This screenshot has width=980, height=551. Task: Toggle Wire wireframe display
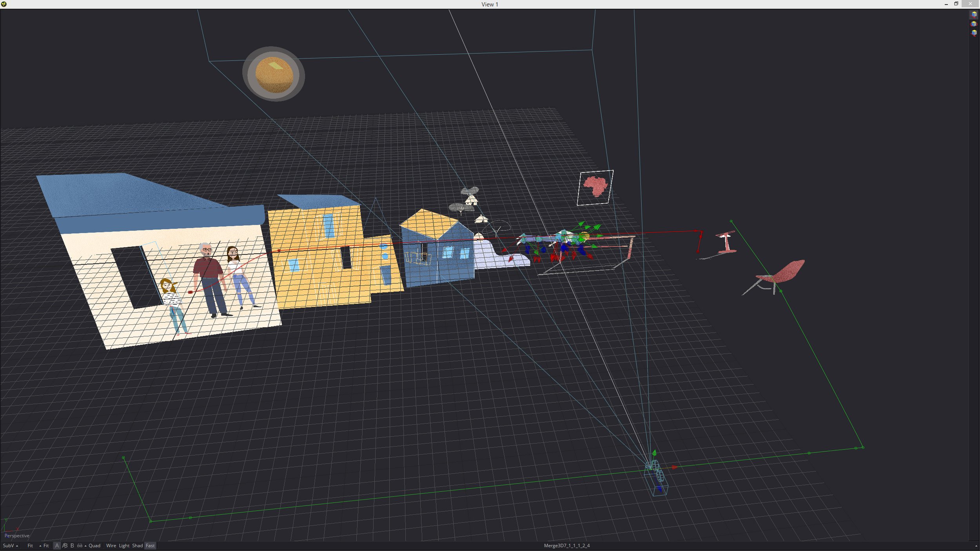point(111,546)
